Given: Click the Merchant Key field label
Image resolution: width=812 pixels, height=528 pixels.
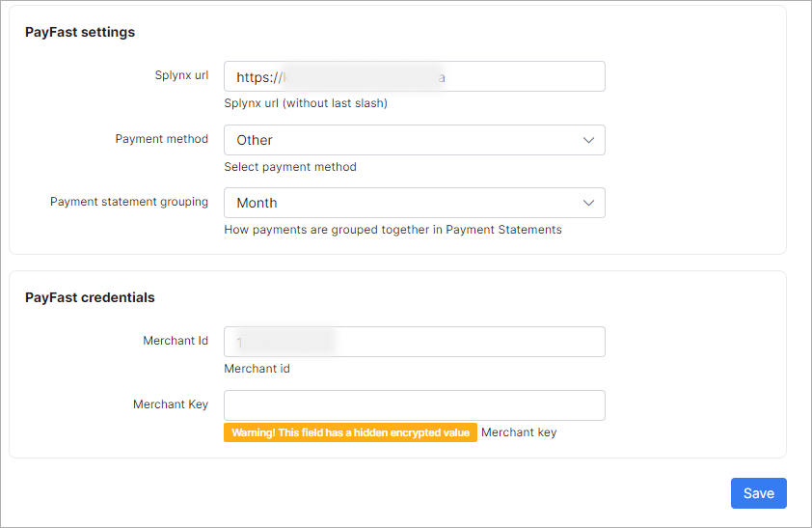Looking at the screenshot, I should pyautogui.click(x=171, y=404).
